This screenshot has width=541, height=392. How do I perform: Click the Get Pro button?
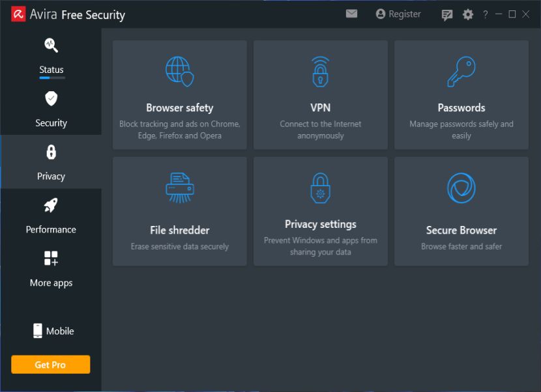click(x=51, y=365)
